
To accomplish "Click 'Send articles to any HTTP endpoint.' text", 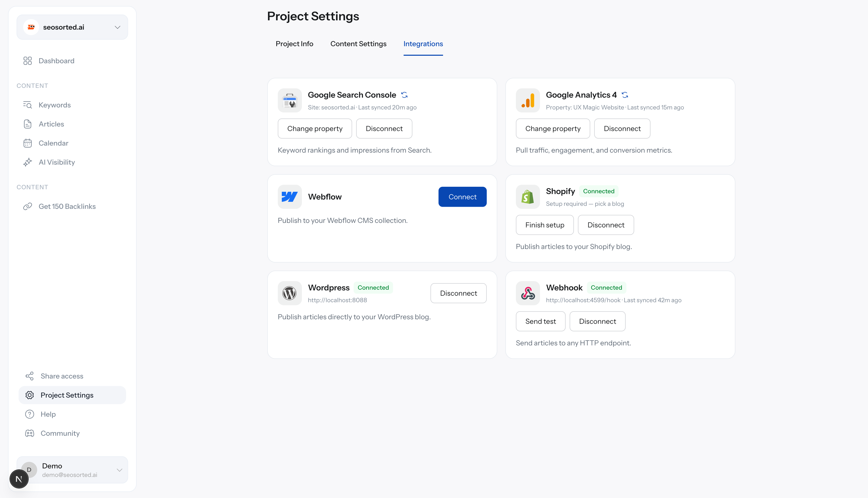I will coord(573,343).
